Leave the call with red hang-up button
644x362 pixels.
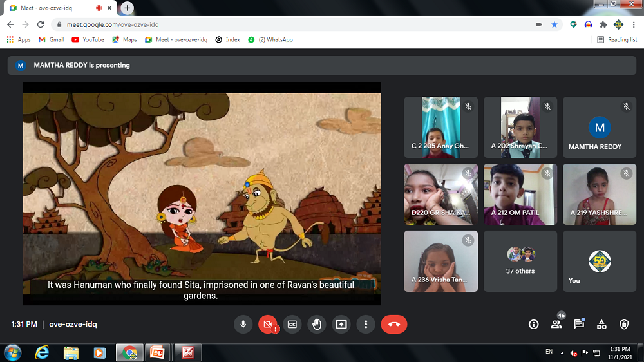(393, 325)
